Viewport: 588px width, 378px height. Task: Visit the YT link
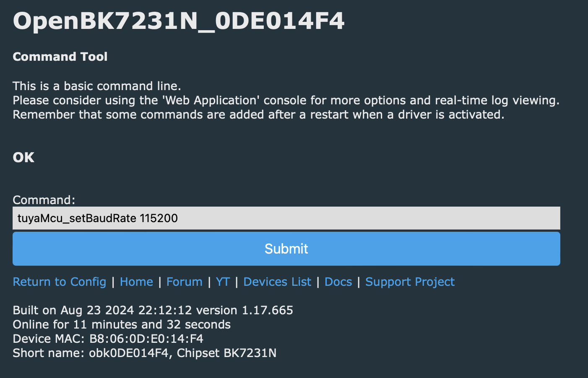click(x=223, y=282)
